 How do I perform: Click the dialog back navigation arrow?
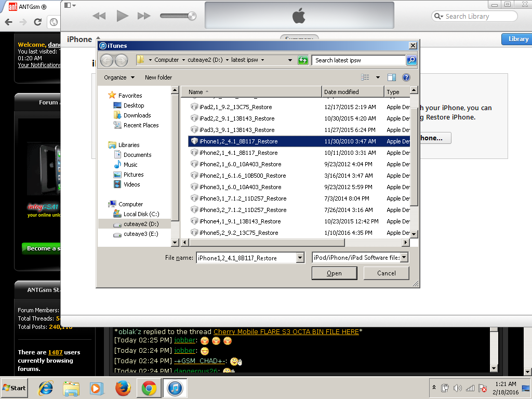tap(107, 60)
